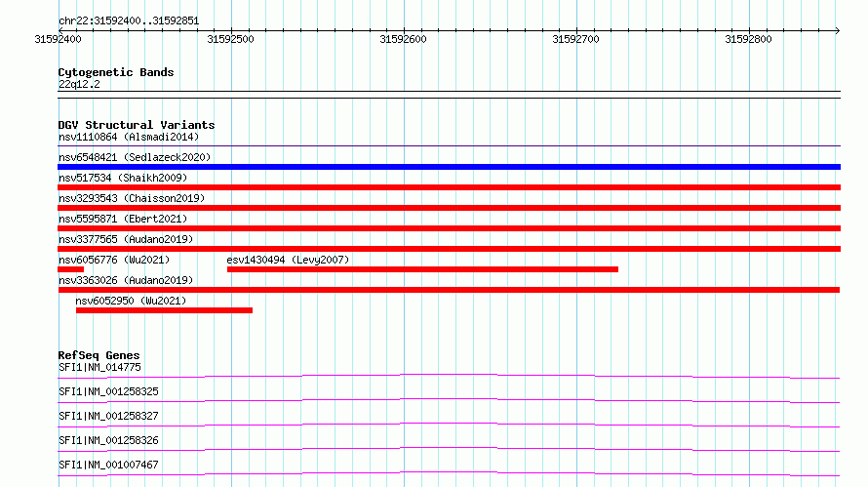The image size is (868, 487).
Task: Click the 31592700 ruler coordinate
Action: [576, 39]
